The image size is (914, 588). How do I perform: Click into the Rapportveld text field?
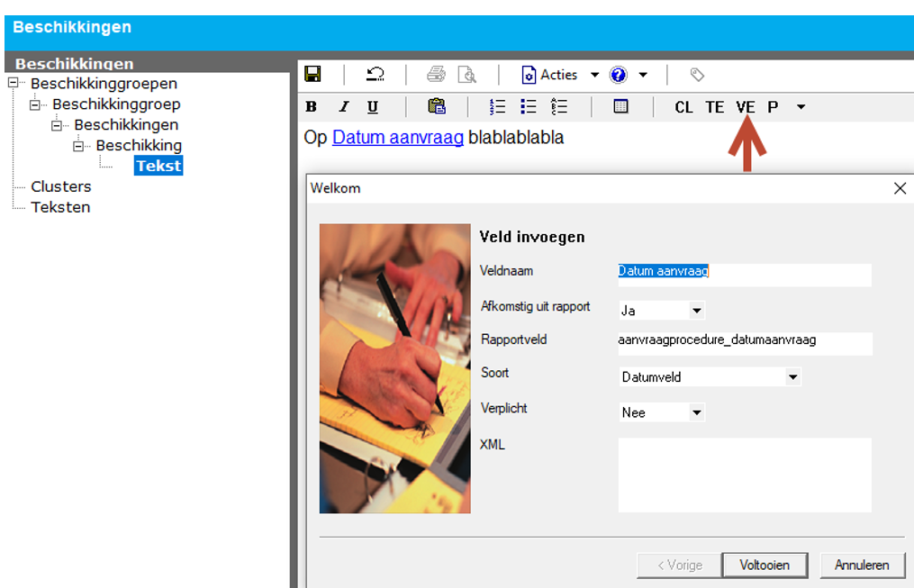tap(744, 342)
